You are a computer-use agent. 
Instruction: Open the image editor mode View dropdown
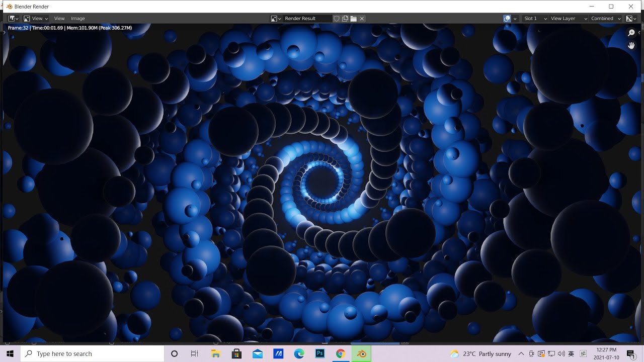tap(35, 19)
